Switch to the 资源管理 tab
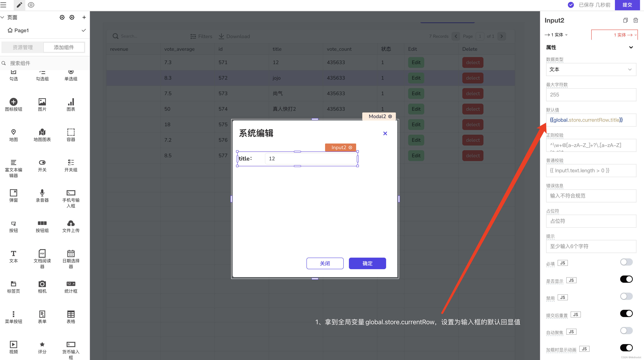The image size is (644, 360). click(x=23, y=47)
